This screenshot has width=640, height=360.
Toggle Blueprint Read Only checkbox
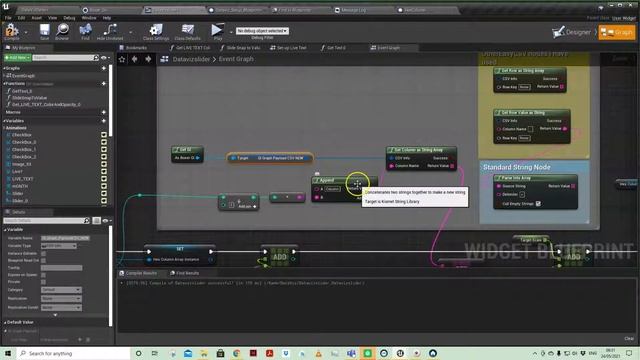pyautogui.click(x=43, y=260)
